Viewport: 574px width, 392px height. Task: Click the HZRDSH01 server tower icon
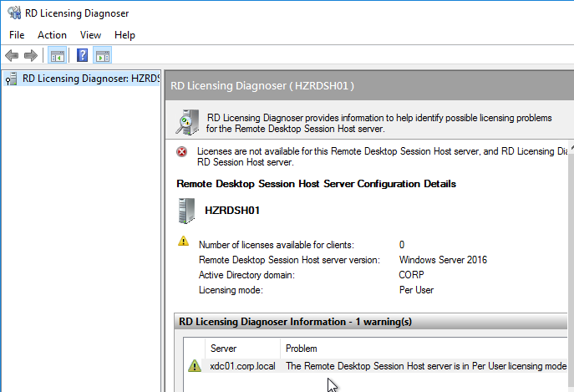point(186,211)
